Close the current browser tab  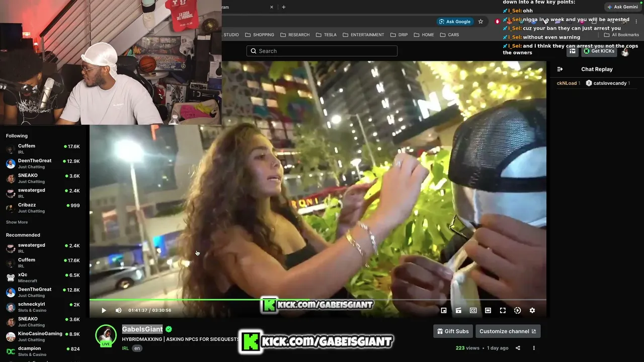pos(272,7)
